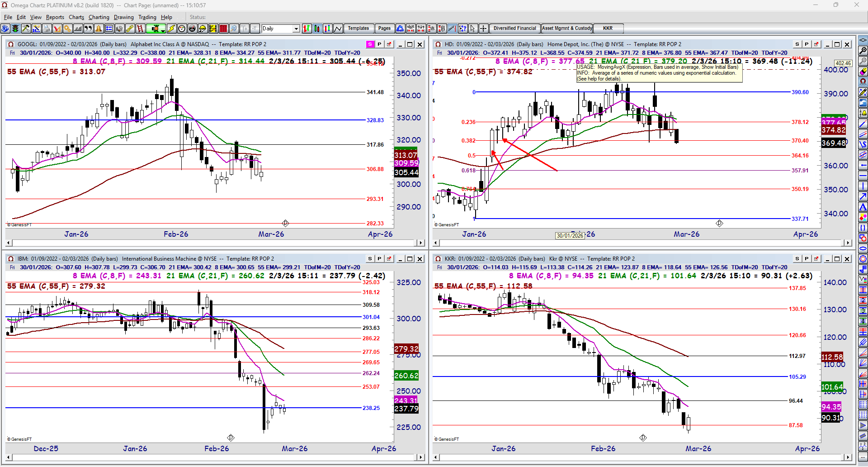The height and width of the screenshot is (467, 868).
Task: Open the File menu
Action: 8,17
